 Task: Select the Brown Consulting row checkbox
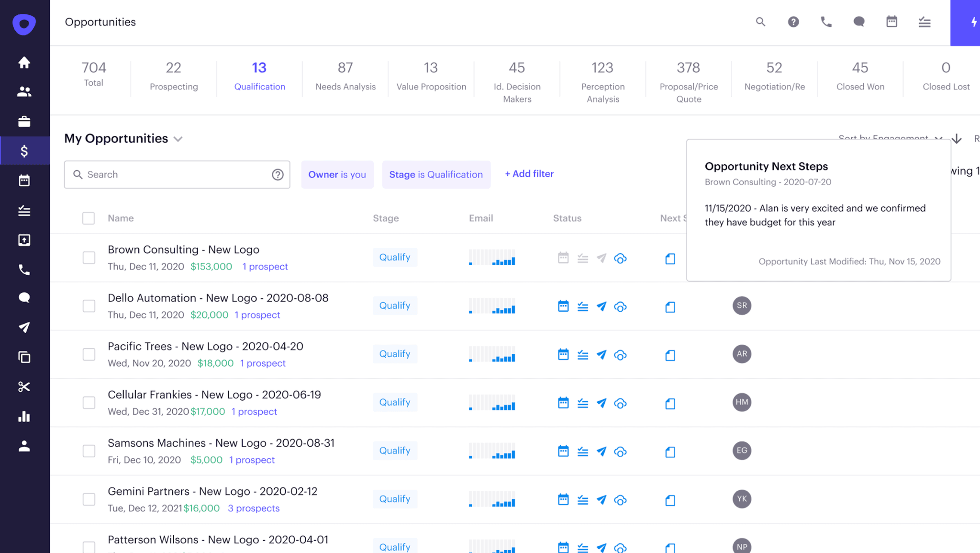89,258
